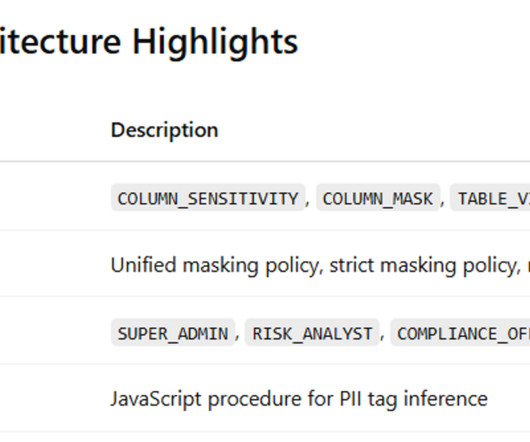Select the Description column header
The image size is (530, 442).
(165, 130)
